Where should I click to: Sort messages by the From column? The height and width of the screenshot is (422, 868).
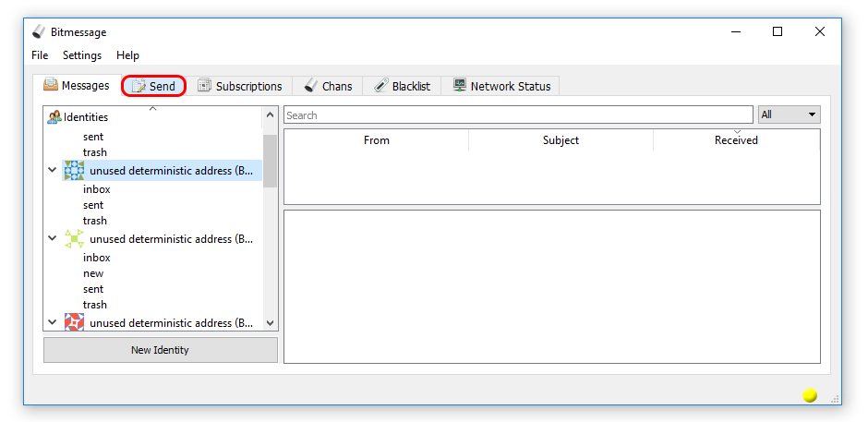(377, 140)
